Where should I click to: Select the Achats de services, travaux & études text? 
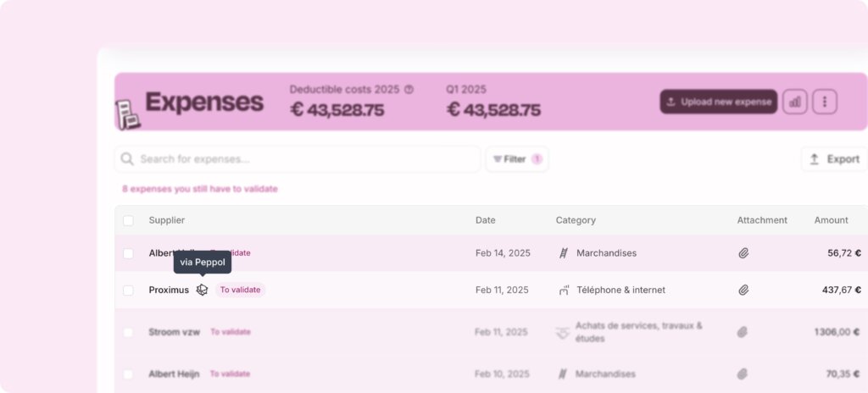tap(639, 332)
